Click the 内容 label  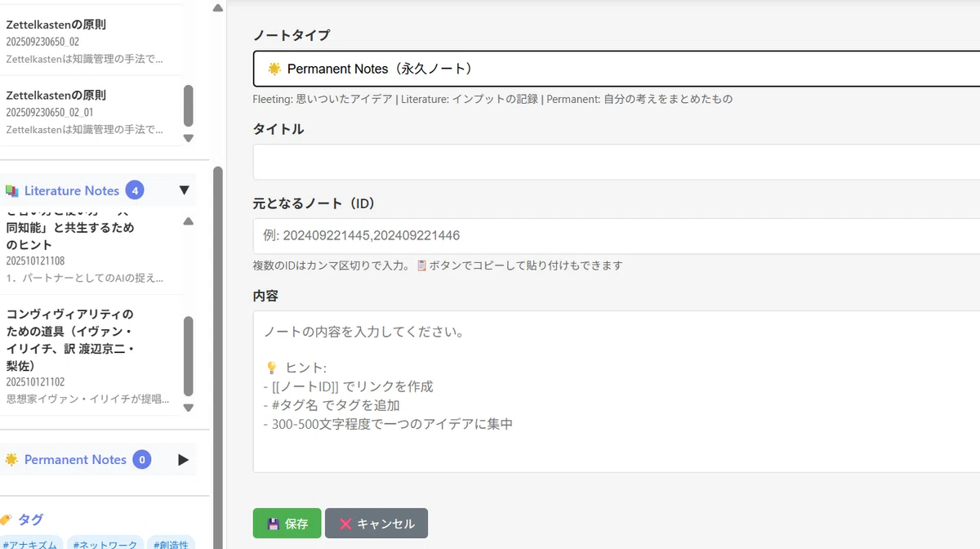[266, 295]
